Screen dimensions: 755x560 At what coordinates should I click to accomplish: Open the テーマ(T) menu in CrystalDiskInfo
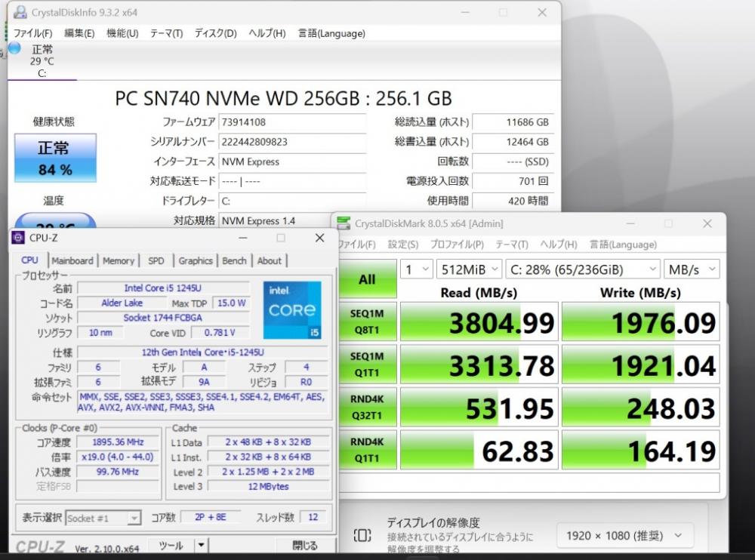[x=167, y=33]
